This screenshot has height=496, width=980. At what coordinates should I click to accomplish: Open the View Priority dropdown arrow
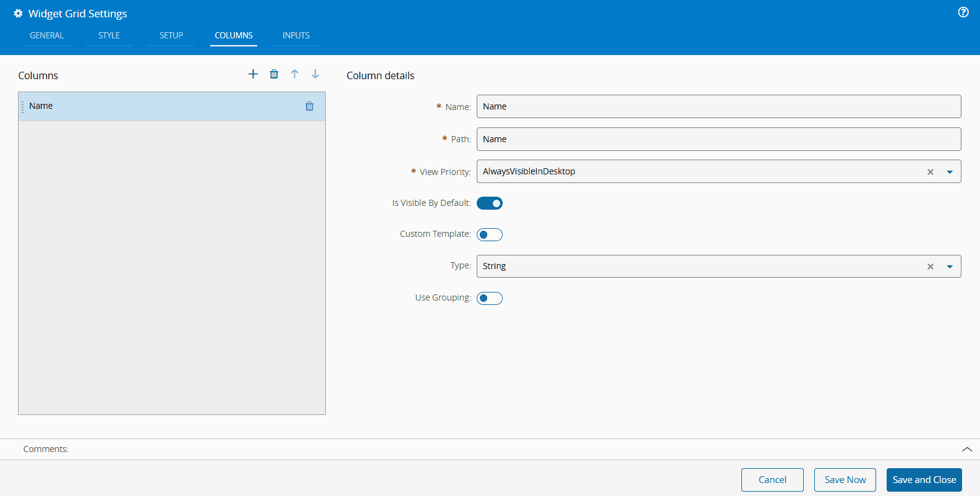click(x=950, y=172)
